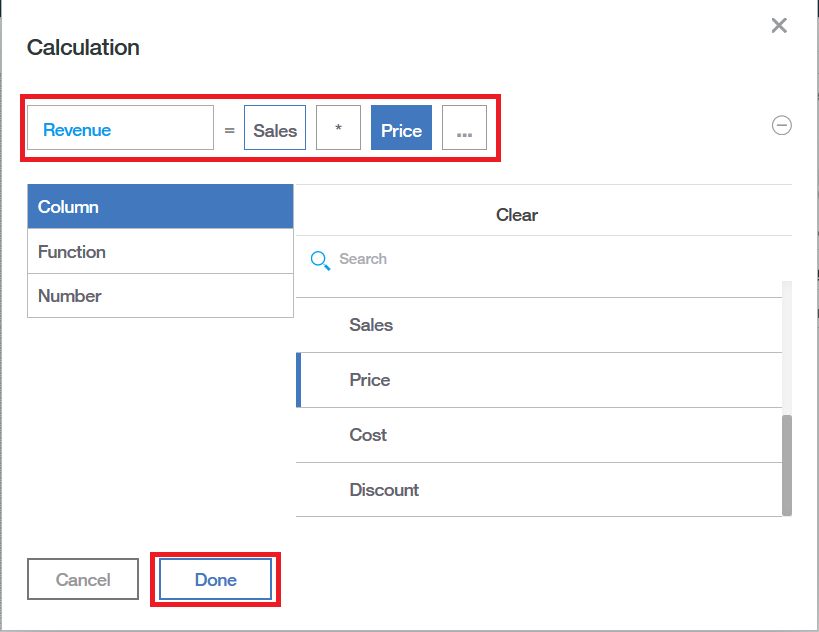
Task: Choose the Sales column from the list
Action: (539, 325)
